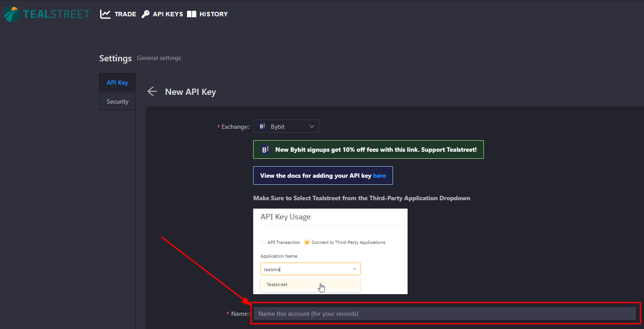Switch to the Security settings tab
The image size is (644, 329).
coord(117,101)
